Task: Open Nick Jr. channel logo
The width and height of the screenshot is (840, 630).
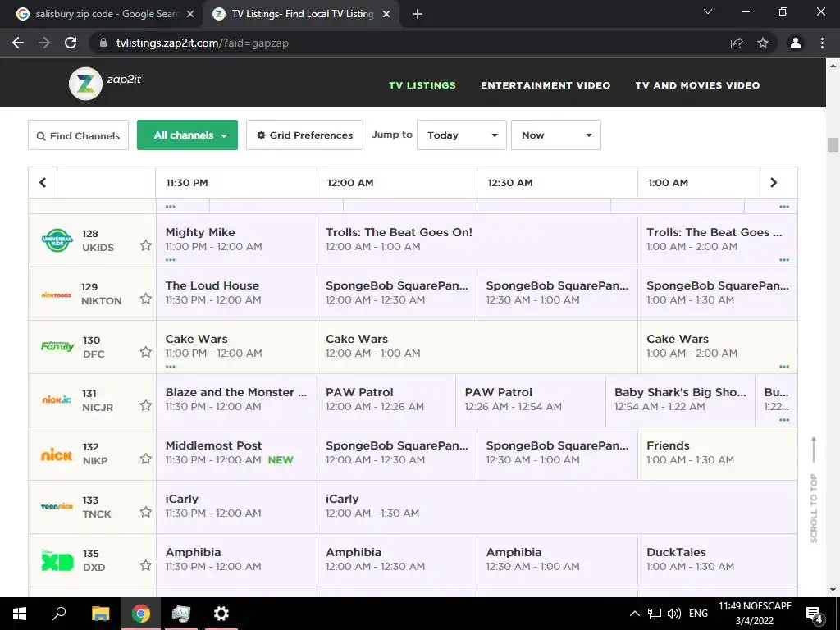Action: tap(57, 399)
